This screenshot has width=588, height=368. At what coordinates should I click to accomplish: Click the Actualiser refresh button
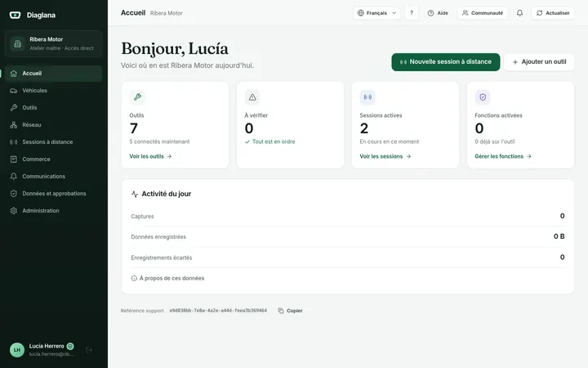553,13
